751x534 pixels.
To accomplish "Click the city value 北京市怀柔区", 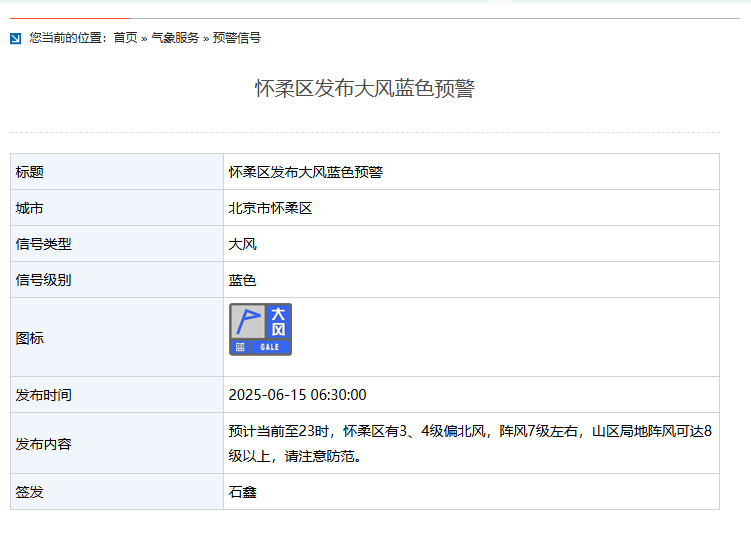I will click(270, 208).
